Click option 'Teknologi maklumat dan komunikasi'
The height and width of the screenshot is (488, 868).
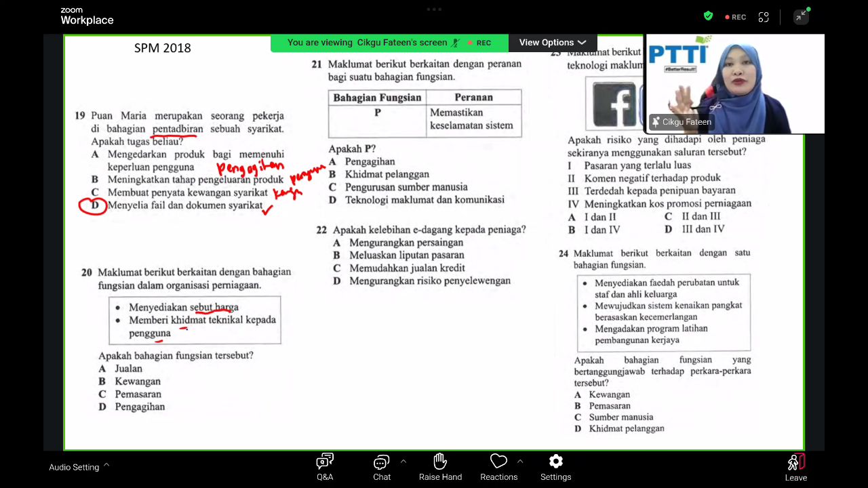(425, 200)
